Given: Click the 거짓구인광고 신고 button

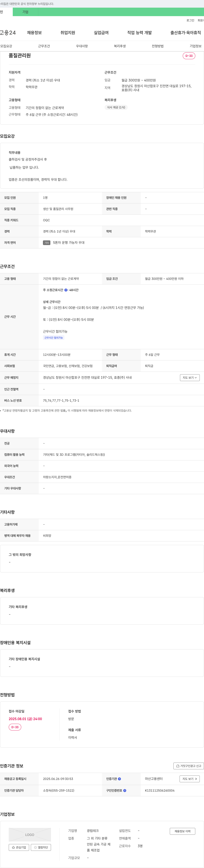Looking at the screenshot, I should click(x=188, y=766).
